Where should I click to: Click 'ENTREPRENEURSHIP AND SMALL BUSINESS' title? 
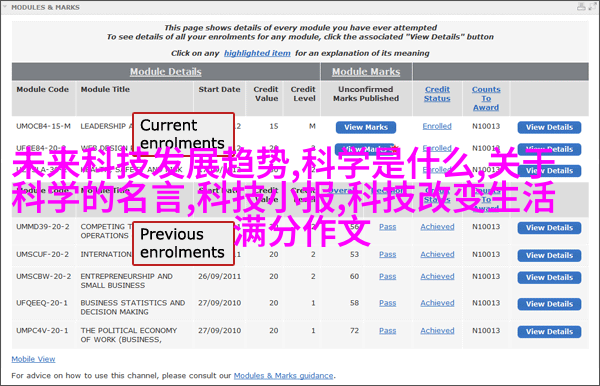click(127, 281)
